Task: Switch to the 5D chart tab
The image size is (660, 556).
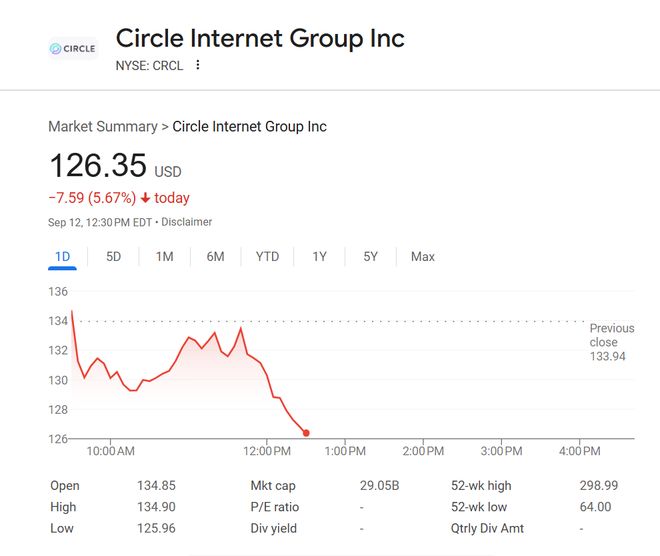Action: point(114,257)
